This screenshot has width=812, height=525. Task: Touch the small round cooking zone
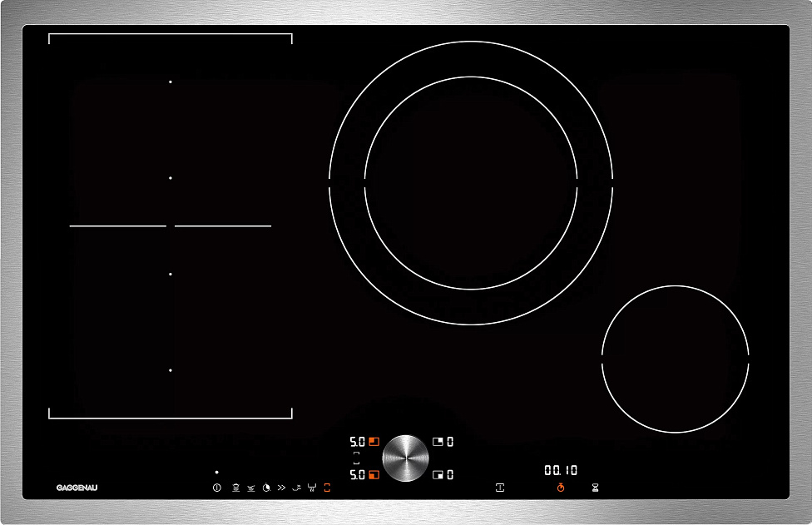(676, 359)
